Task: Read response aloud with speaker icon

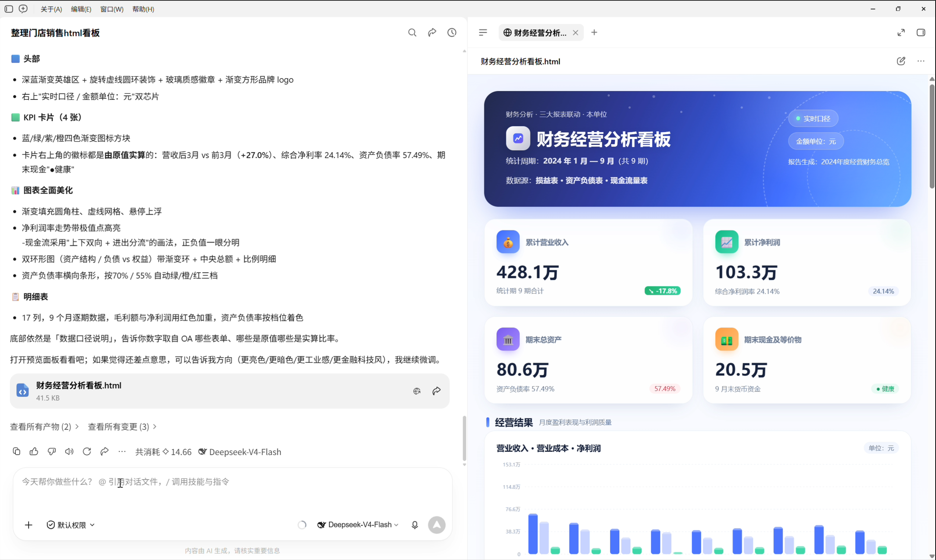Action: click(69, 451)
